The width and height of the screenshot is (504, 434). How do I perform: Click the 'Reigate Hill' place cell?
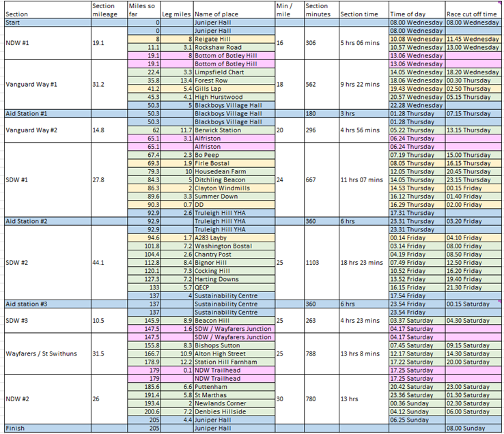coord(234,39)
